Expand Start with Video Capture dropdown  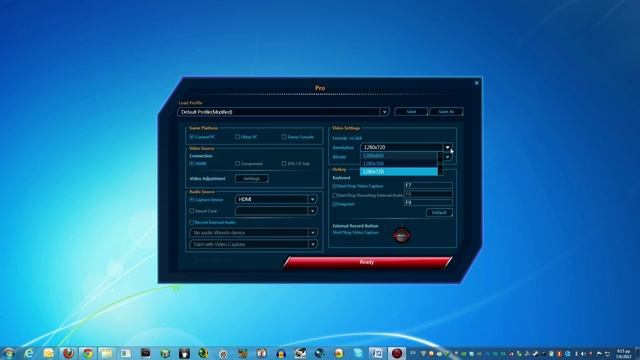point(312,244)
